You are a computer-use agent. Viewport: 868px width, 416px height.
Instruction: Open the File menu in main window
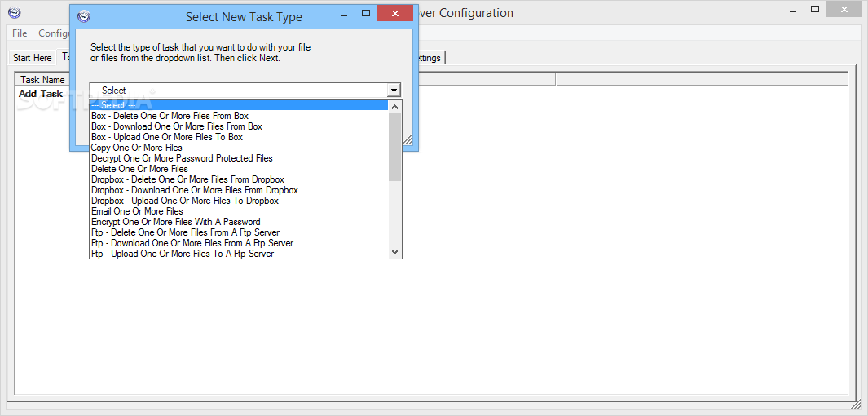pos(20,33)
